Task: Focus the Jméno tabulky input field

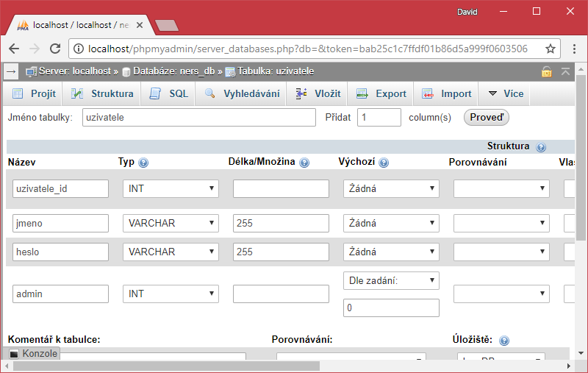Action: click(x=198, y=118)
